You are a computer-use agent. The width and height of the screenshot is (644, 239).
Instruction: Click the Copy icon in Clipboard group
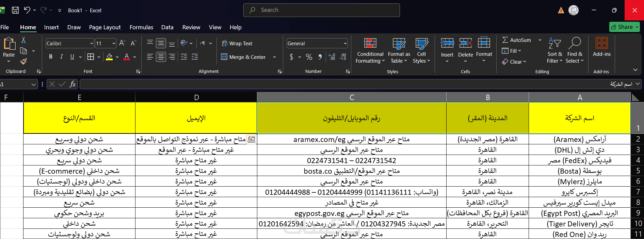(x=23, y=51)
